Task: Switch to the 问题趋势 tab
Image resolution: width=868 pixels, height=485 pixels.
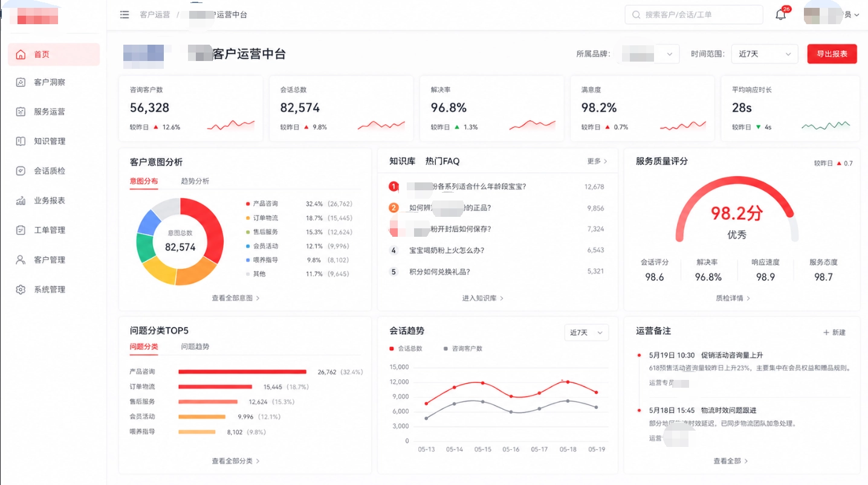Action: [x=195, y=347]
